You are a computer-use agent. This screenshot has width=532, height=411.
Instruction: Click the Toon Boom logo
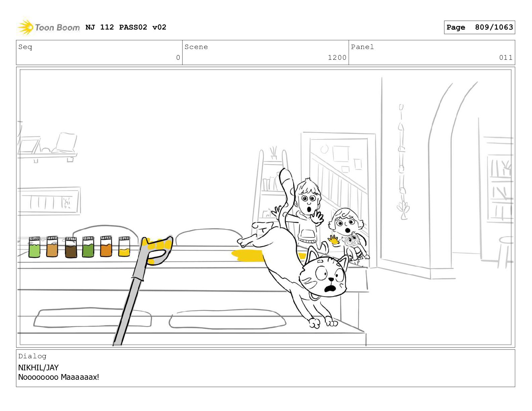click(49, 27)
